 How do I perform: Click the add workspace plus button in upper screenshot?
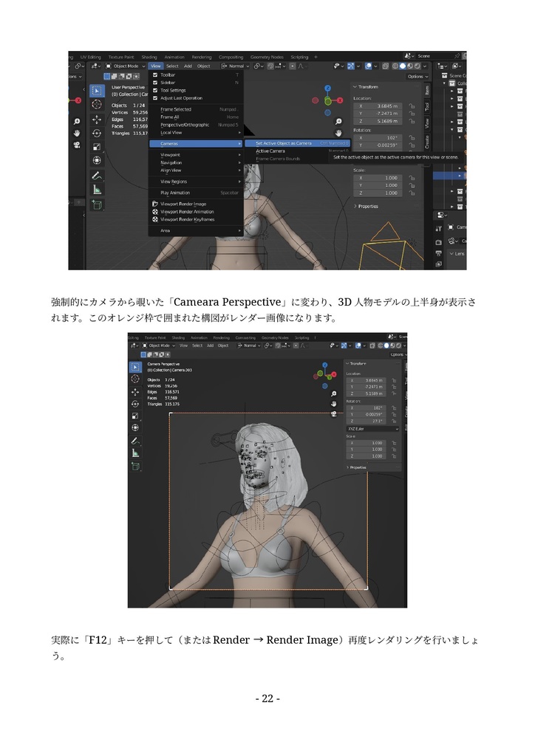(316, 57)
